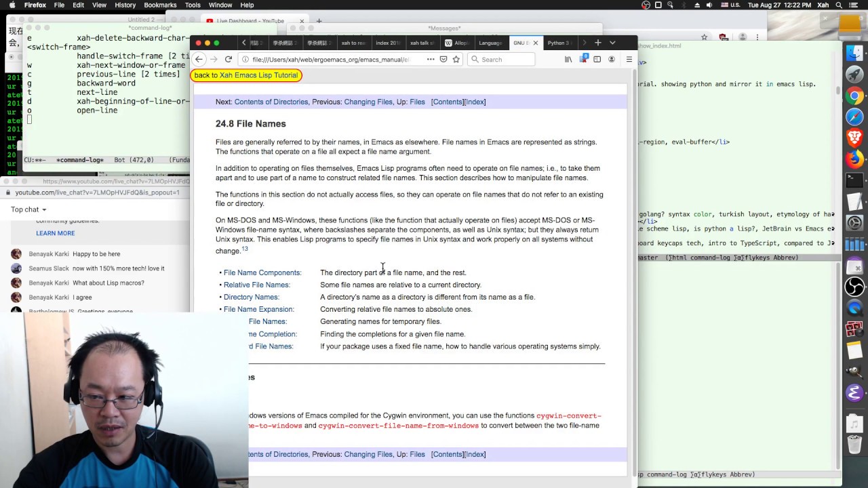Open File Name Components link
Viewport: 868px width, 488px height.
(x=262, y=272)
